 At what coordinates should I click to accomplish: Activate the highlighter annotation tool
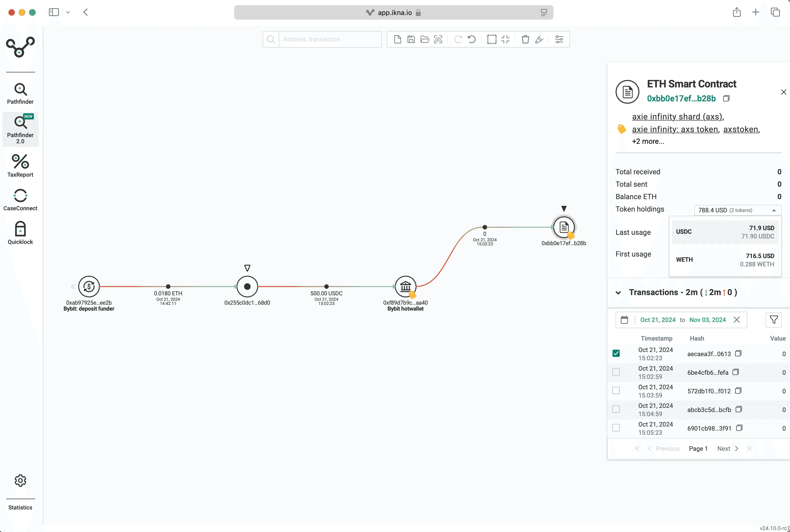pos(539,39)
